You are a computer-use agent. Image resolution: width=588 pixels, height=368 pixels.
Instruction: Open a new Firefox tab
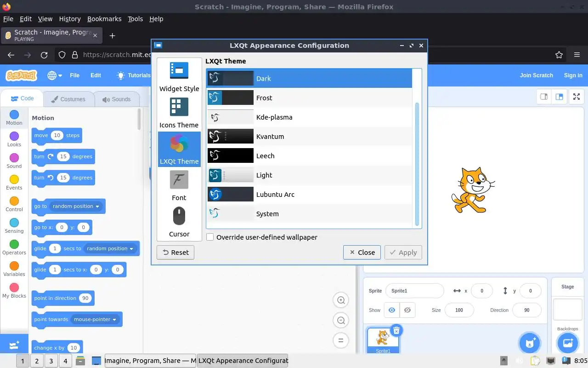click(112, 35)
